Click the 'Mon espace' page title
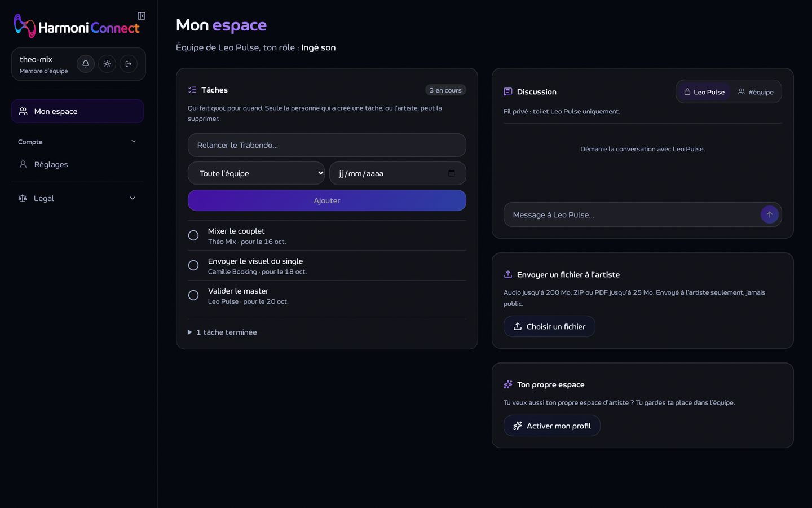The width and height of the screenshot is (812, 508). (x=221, y=25)
